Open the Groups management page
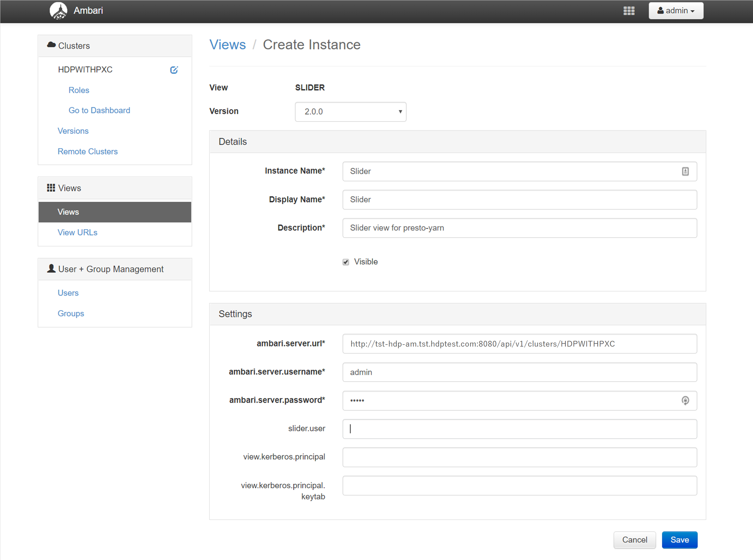Image resolution: width=753 pixels, height=560 pixels. click(71, 313)
